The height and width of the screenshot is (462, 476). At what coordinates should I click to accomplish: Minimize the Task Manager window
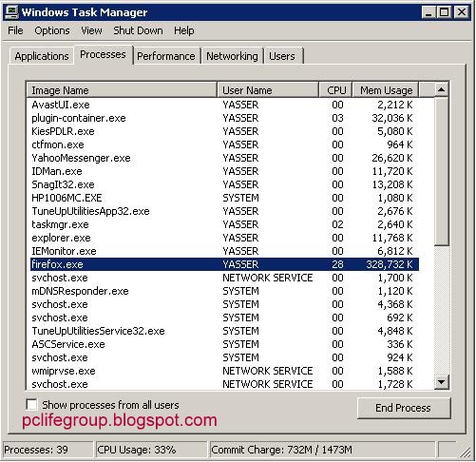[x=428, y=12]
